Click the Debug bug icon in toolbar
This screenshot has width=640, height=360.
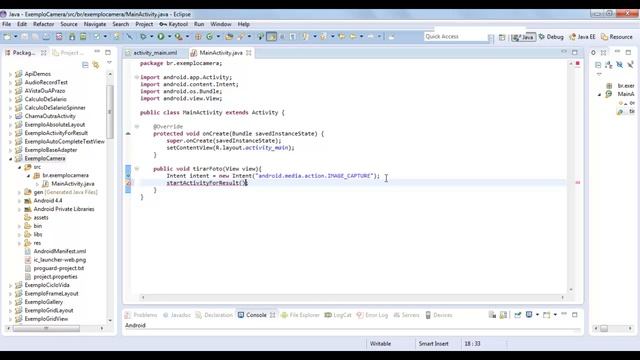tap(143, 37)
